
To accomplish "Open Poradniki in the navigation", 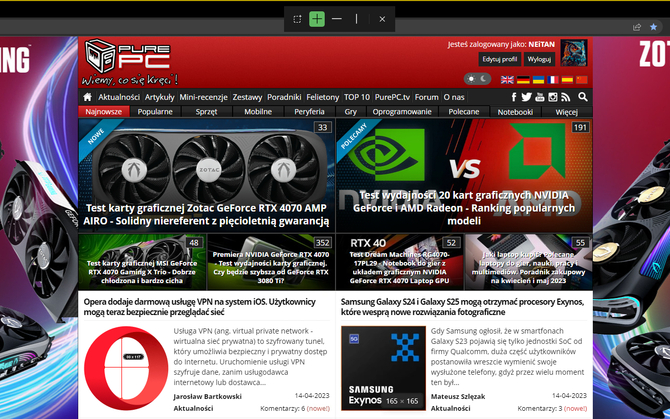I will coord(284,97).
